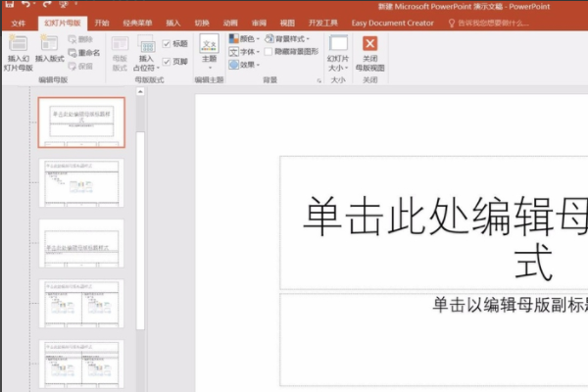
Task: Switch to Review (审阅) tab
Action: pyautogui.click(x=259, y=24)
